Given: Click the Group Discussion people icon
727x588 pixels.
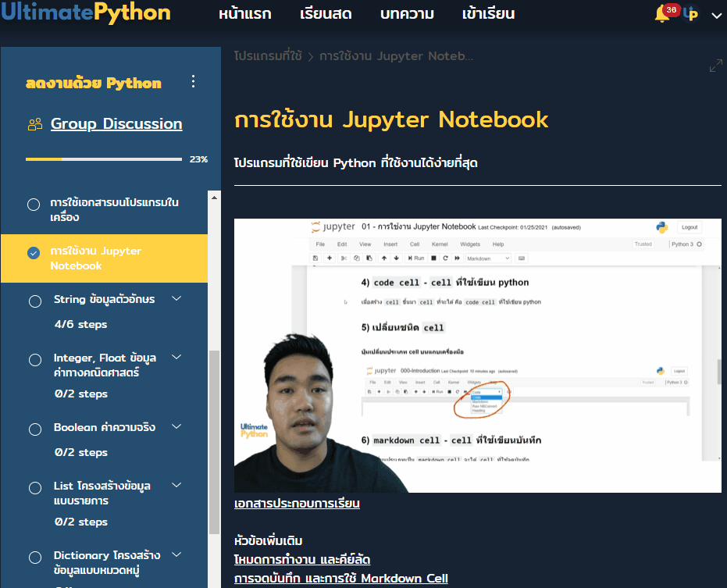Looking at the screenshot, I should 35,124.
